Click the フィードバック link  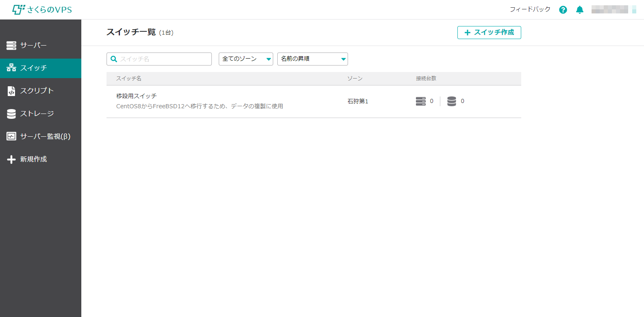[x=530, y=9]
